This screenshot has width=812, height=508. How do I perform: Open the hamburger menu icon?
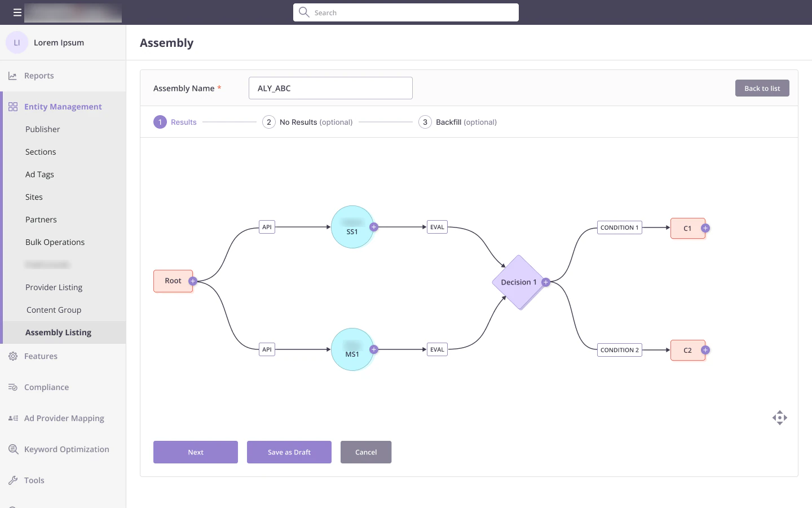pos(17,12)
